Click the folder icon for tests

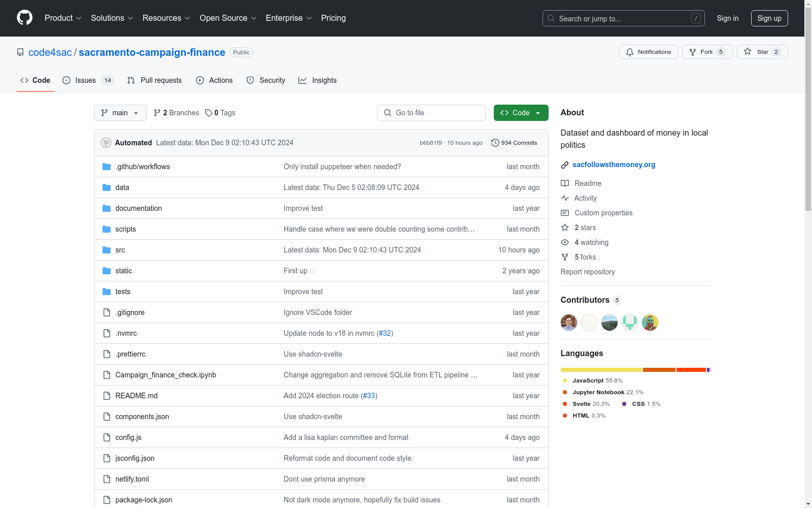click(x=107, y=292)
